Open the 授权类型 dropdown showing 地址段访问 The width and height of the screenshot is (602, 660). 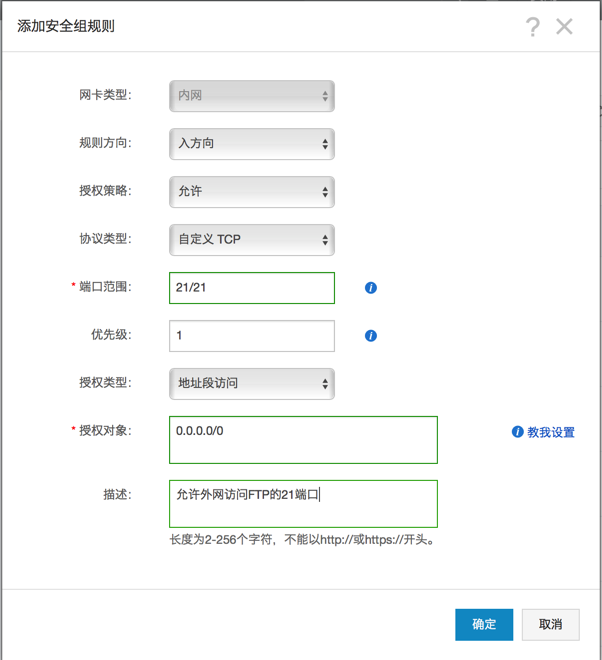click(252, 383)
